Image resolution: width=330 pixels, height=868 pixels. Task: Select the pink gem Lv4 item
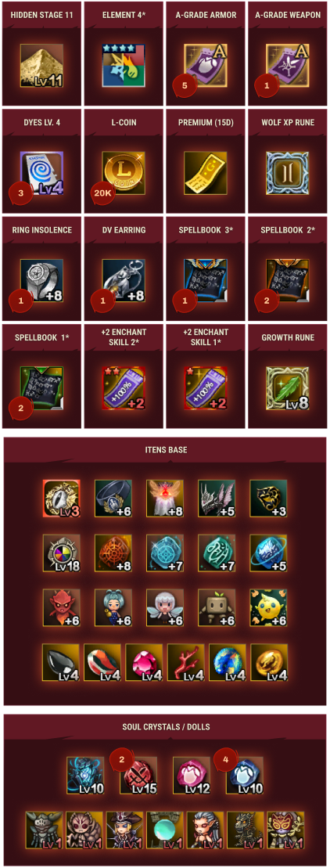144,662
